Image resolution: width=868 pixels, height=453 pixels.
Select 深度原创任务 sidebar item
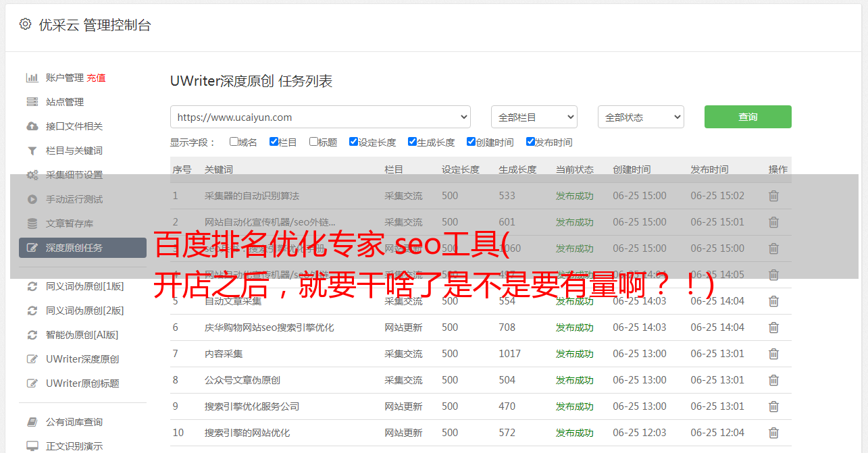82,248
